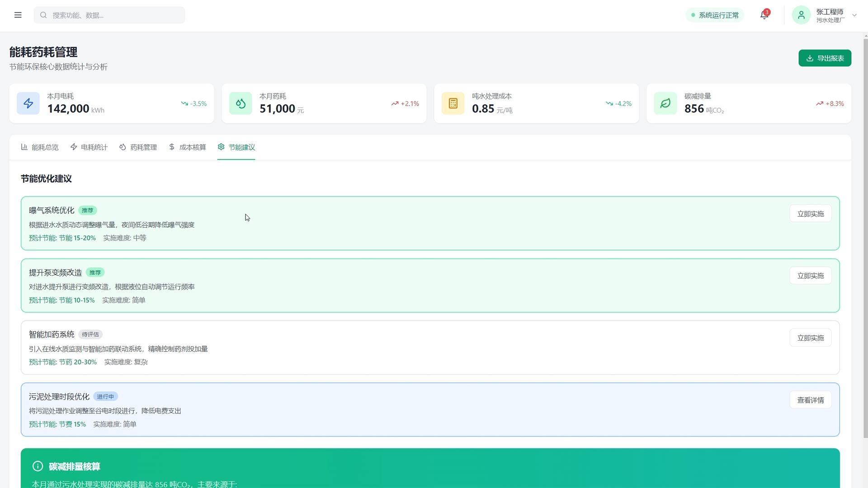
Task: Click the user avatar icon
Action: (x=801, y=15)
